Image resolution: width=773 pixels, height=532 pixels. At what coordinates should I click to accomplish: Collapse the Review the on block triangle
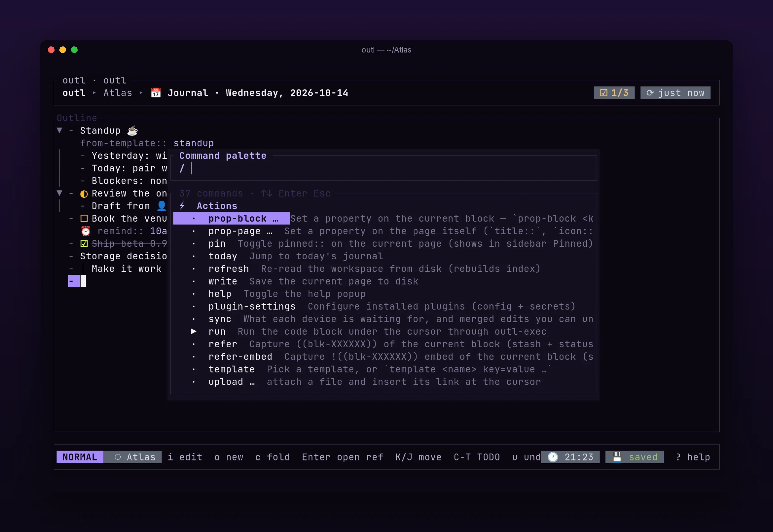click(x=59, y=193)
